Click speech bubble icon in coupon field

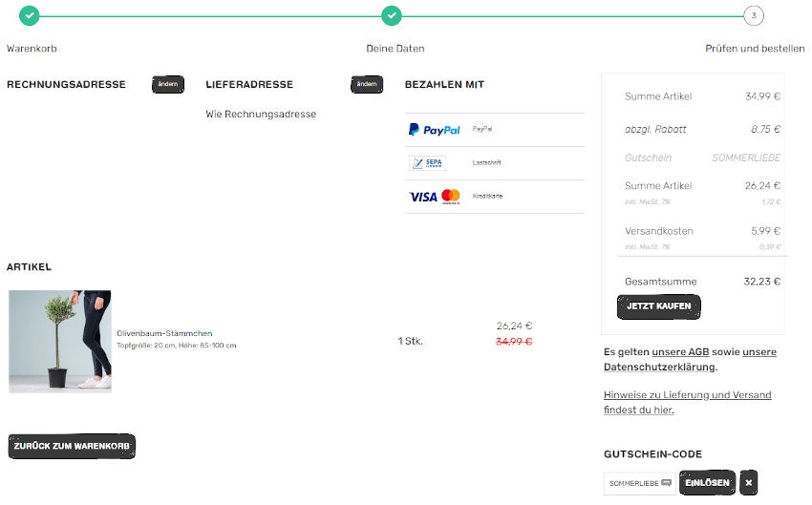pyautogui.click(x=666, y=483)
